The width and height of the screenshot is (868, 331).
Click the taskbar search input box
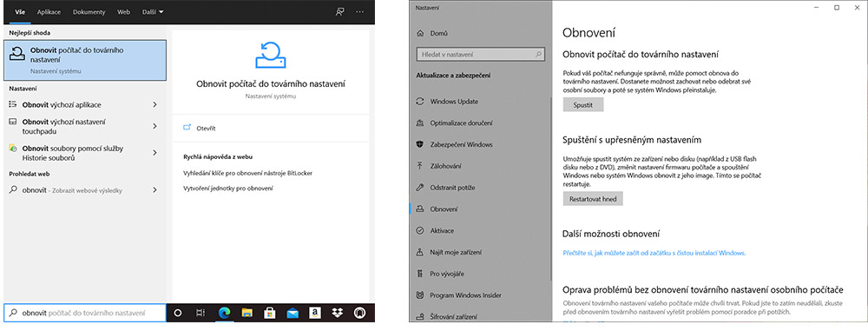[85, 313]
